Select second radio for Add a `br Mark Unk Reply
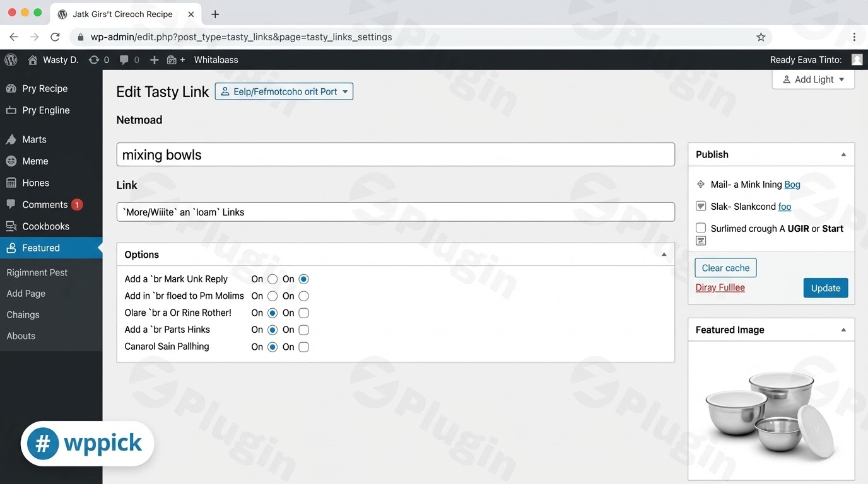The image size is (868, 484). click(x=303, y=279)
